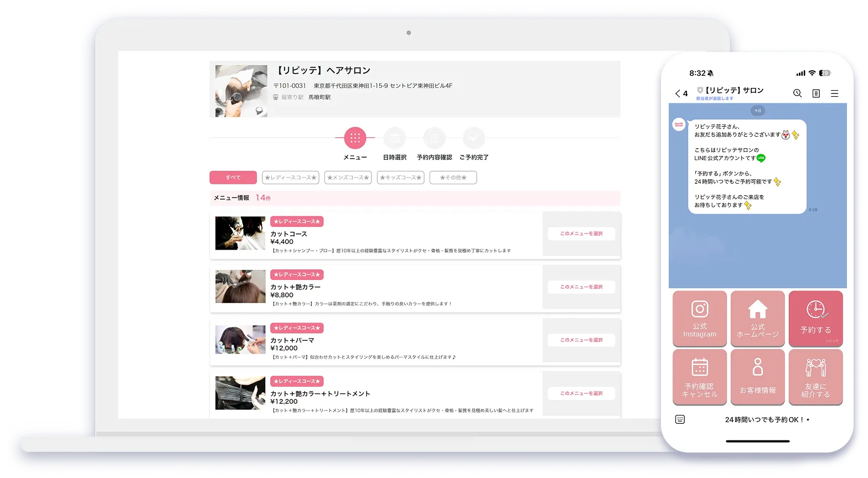Tap the お客様情報 person tile
The width and height of the screenshot is (868, 478).
coord(757,377)
